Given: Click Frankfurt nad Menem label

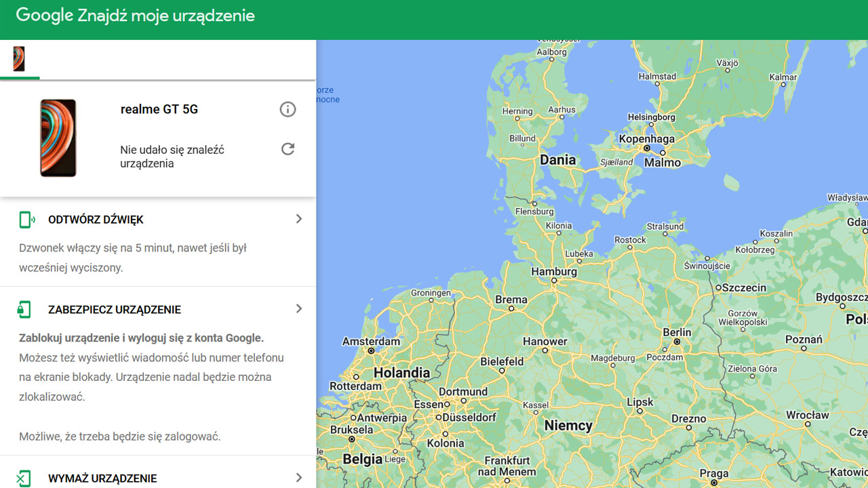Looking at the screenshot, I should pos(507,466).
